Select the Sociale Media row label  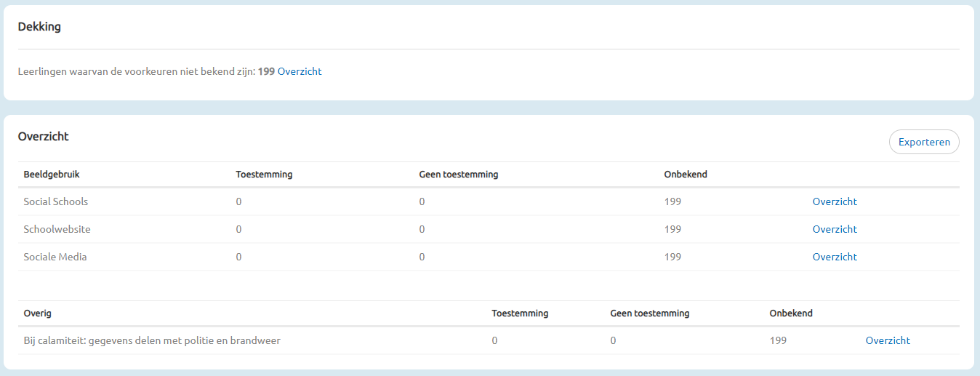[55, 257]
